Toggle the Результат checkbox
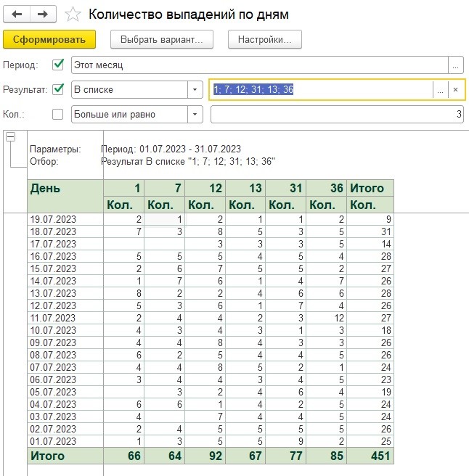The width and height of the screenshot is (469, 476). click(x=57, y=89)
